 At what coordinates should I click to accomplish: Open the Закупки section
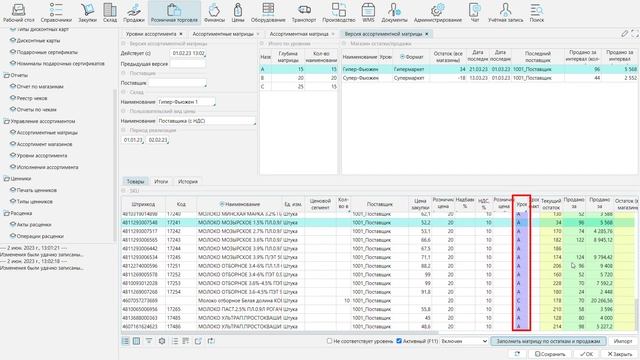pyautogui.click(x=87, y=13)
